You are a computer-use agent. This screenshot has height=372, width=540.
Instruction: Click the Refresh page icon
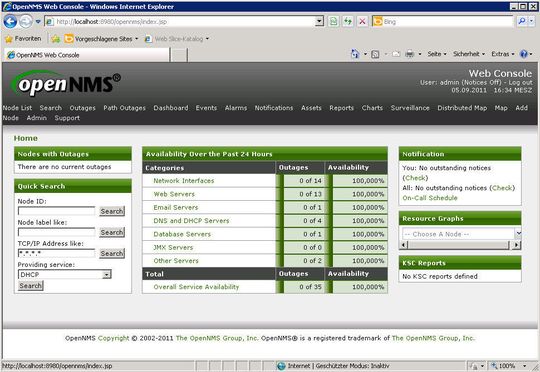click(348, 21)
